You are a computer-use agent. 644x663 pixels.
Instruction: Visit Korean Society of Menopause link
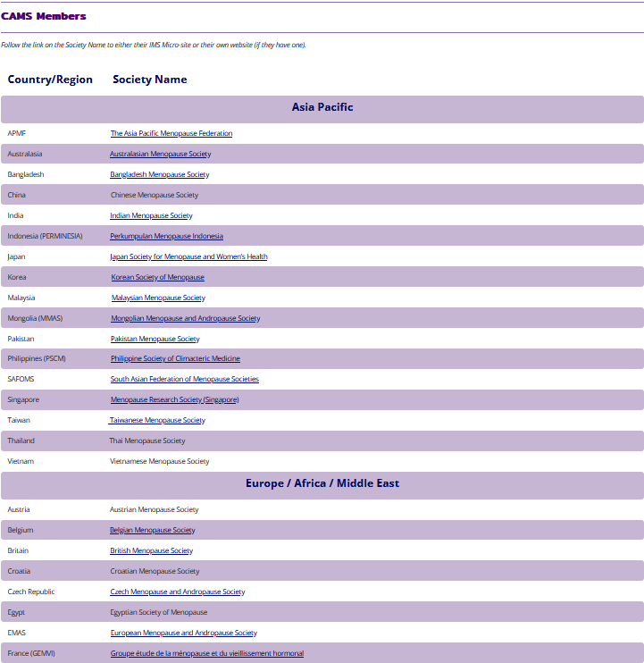[157, 277]
